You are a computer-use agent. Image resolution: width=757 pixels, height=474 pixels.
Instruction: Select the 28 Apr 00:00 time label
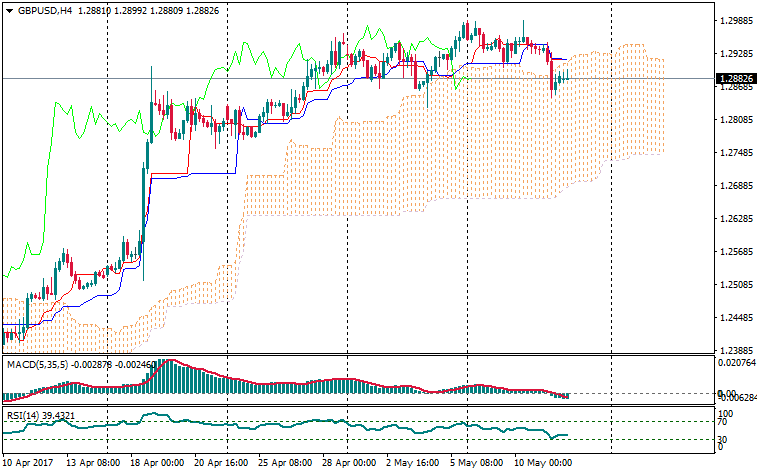click(x=349, y=464)
